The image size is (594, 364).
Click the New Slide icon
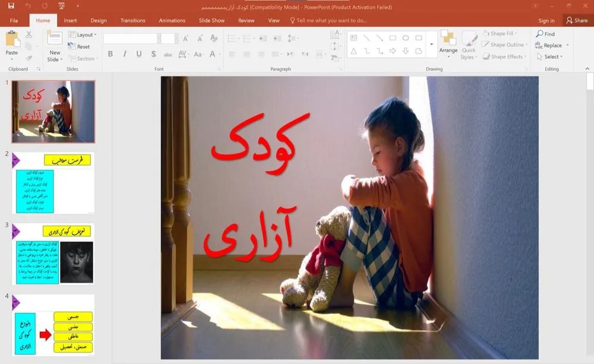[55, 39]
